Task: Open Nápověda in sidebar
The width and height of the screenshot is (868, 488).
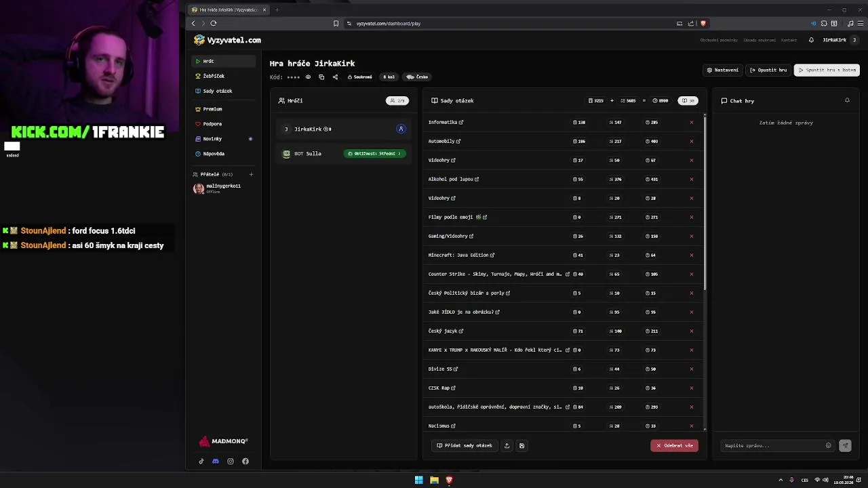Action: point(224,154)
